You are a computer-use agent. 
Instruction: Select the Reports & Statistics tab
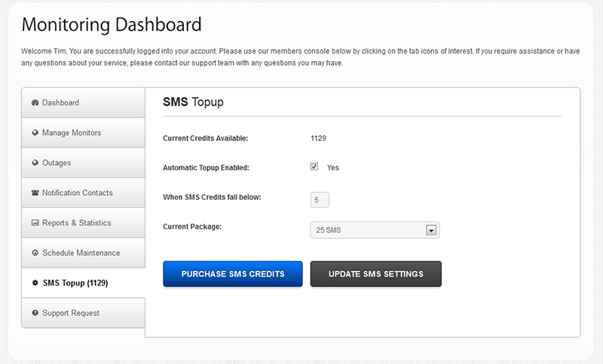84,222
